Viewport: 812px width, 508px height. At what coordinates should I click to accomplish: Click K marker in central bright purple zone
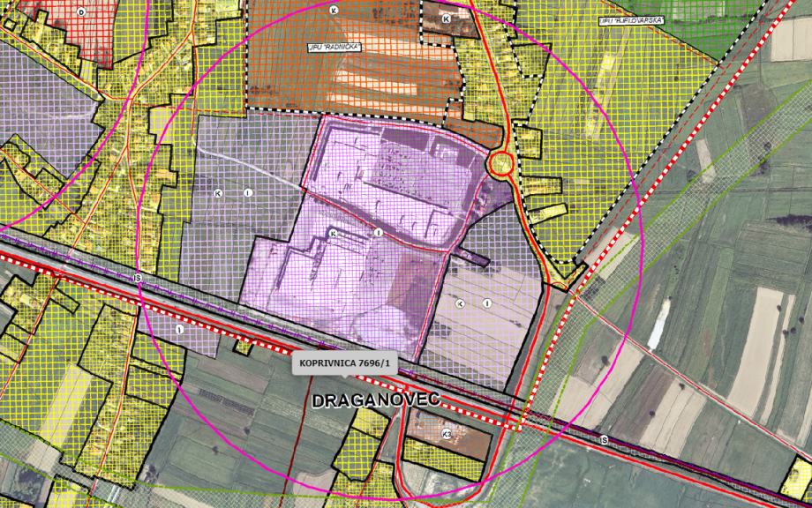[334, 234]
